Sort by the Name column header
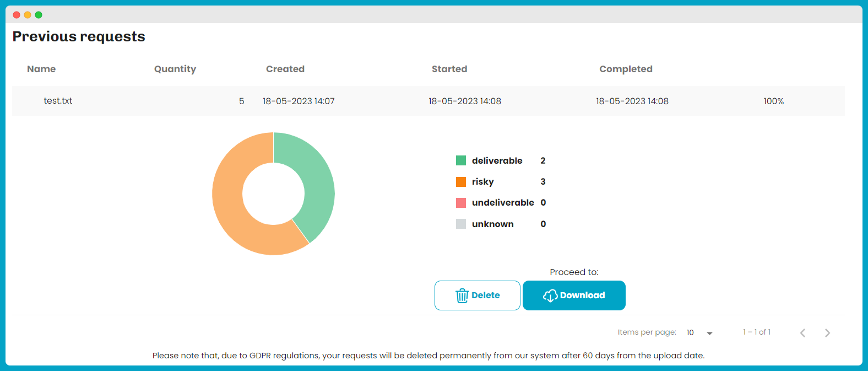This screenshot has width=868, height=371. pos(41,69)
